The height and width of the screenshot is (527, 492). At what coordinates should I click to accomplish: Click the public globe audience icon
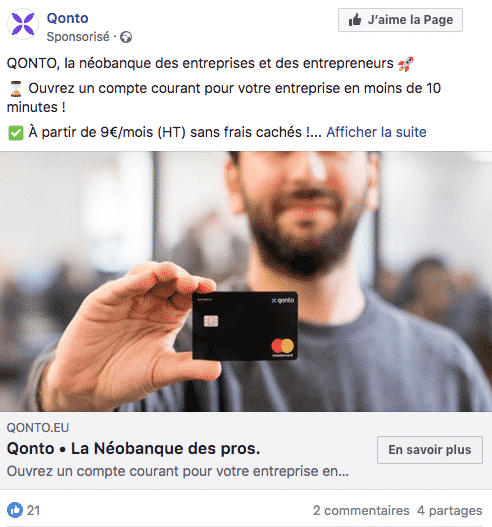coord(126,37)
